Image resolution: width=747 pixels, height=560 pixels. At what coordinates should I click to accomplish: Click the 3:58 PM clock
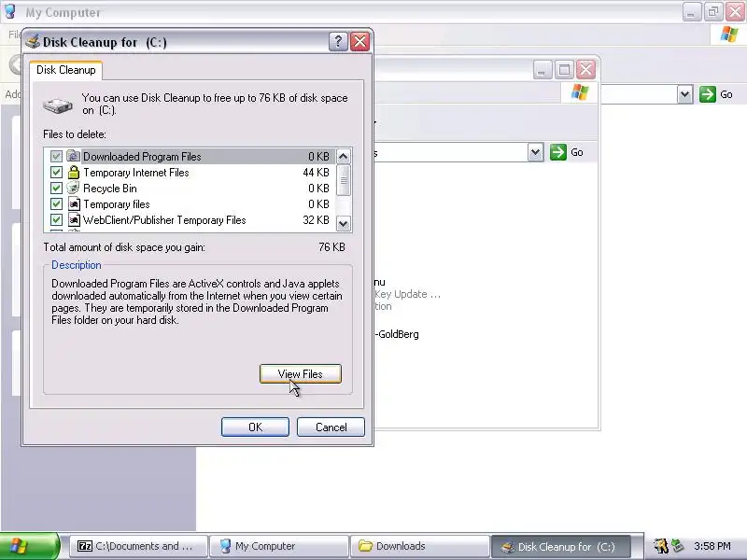tap(712, 546)
